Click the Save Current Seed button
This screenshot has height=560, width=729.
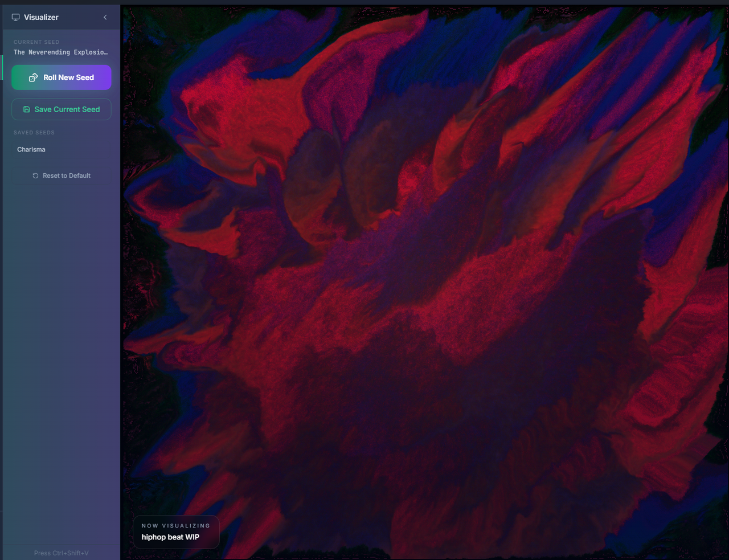62,109
